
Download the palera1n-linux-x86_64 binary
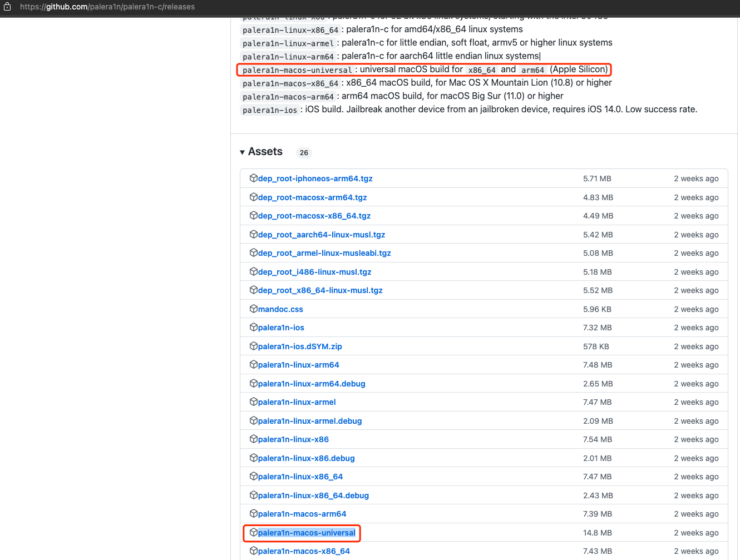[300, 477]
